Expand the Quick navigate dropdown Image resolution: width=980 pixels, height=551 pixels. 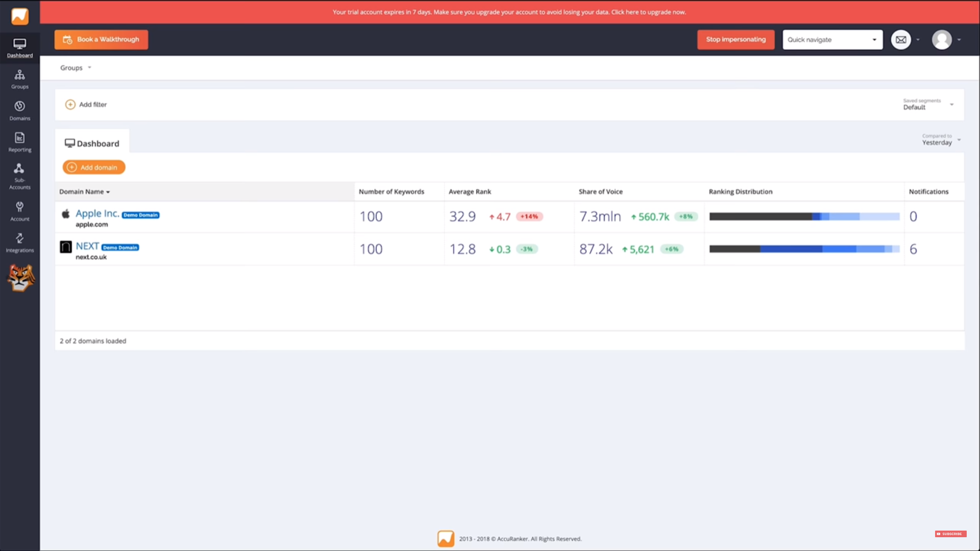[x=832, y=40]
